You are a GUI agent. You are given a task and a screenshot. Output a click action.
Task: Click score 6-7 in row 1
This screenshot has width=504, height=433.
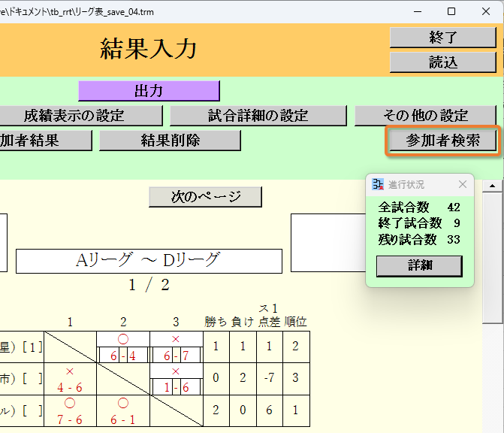(177, 356)
